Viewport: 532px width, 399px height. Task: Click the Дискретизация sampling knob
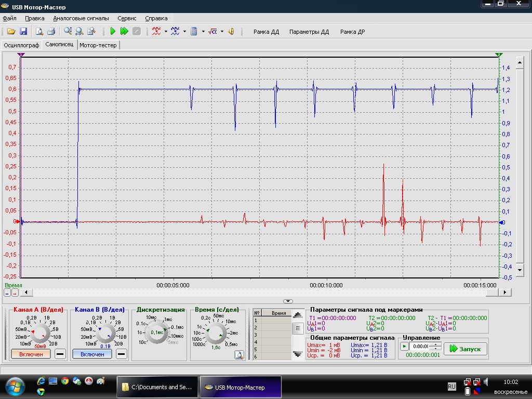[157, 332]
